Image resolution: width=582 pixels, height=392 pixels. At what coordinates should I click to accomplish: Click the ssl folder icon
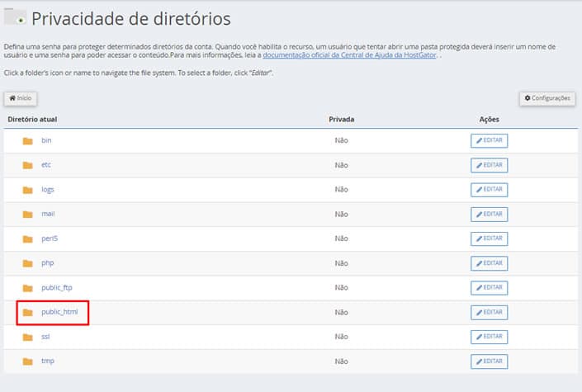point(27,338)
